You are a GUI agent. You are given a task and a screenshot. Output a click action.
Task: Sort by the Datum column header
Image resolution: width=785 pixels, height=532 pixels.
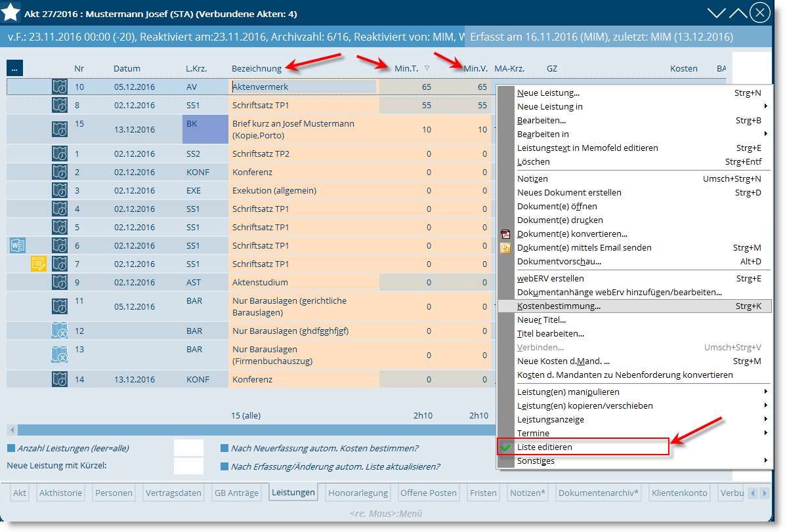[127, 69]
